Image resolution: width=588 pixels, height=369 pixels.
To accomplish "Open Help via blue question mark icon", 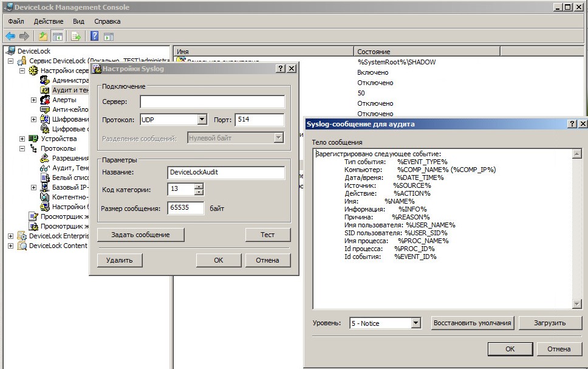I will [x=95, y=36].
